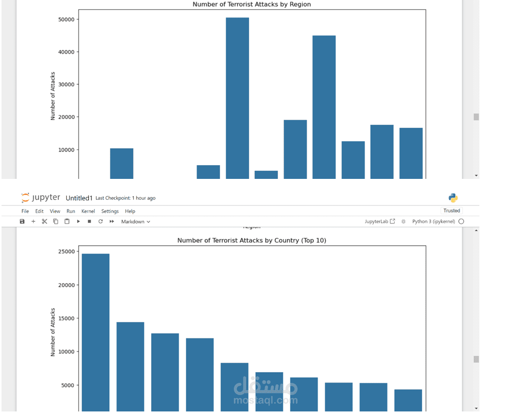The image size is (532, 414).
Task: Rename the Untitled1 notebook title
Action: (79, 197)
